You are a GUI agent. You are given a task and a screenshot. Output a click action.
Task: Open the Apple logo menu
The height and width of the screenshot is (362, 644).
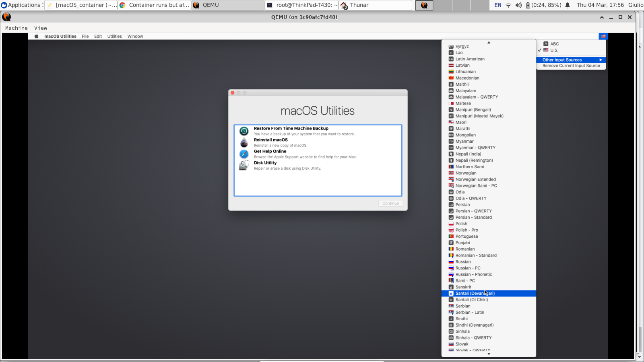click(36, 36)
